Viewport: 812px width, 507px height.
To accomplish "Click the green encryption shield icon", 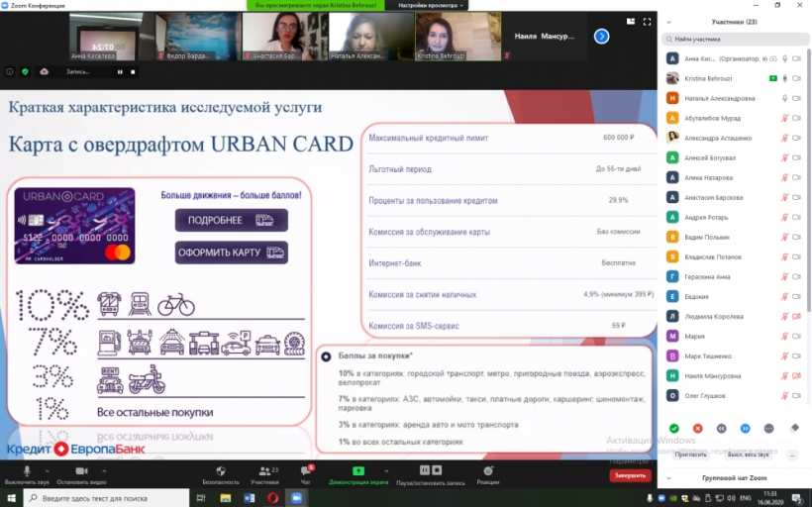I will coord(25,72).
